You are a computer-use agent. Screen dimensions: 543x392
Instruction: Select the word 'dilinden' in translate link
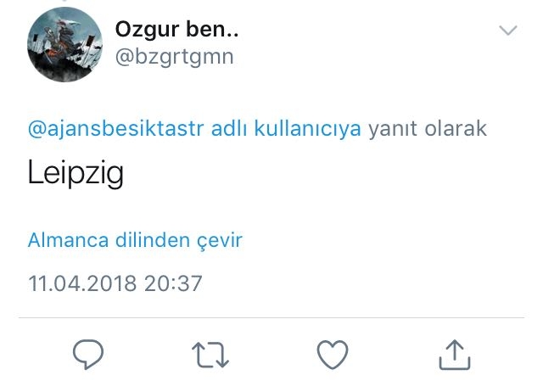[x=153, y=239]
